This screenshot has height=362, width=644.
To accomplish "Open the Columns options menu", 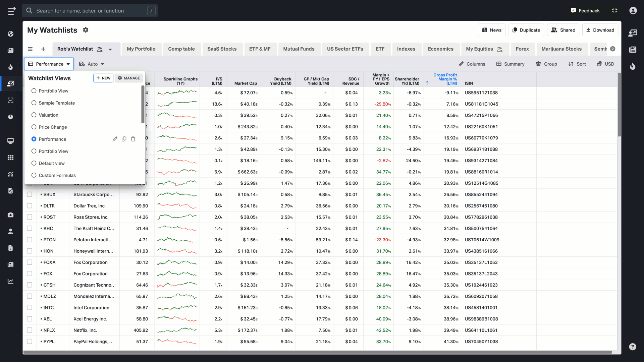I will [x=472, y=64].
